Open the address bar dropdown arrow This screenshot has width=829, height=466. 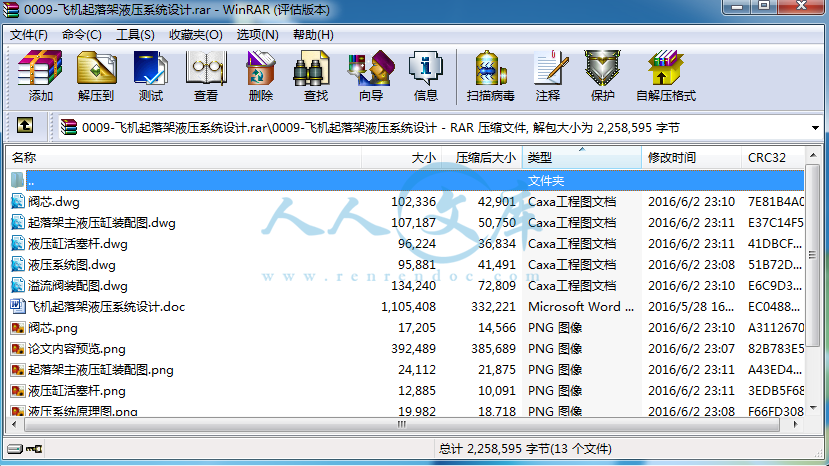coord(815,128)
